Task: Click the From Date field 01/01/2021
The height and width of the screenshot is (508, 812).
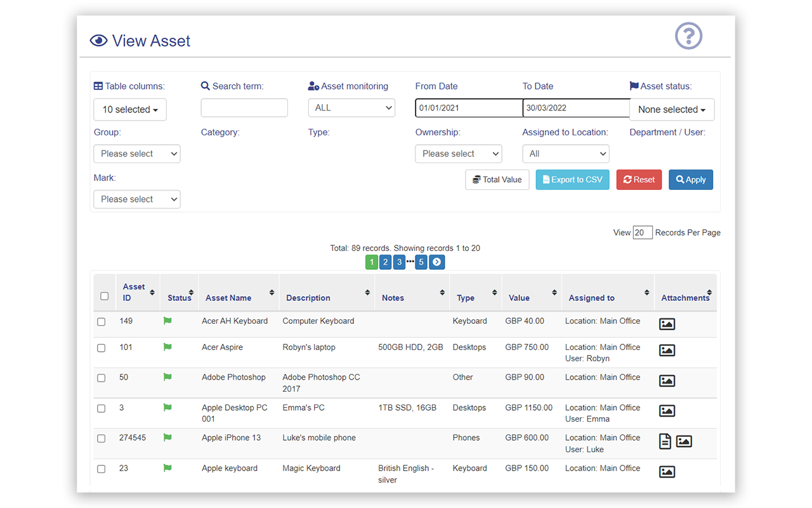Action: tap(469, 108)
